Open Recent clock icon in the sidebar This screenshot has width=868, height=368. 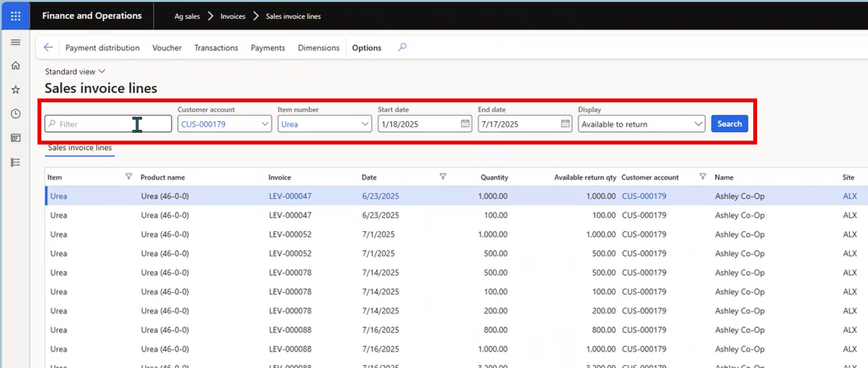click(16, 113)
